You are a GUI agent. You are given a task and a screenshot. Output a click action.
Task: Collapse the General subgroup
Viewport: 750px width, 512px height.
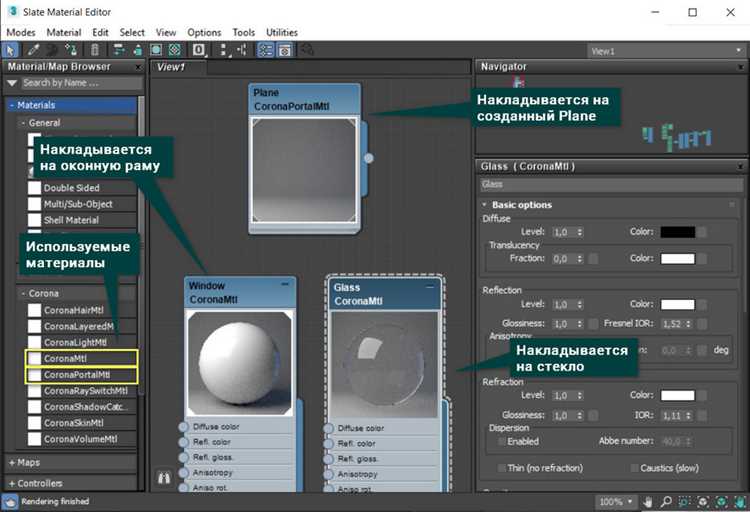click(23, 123)
